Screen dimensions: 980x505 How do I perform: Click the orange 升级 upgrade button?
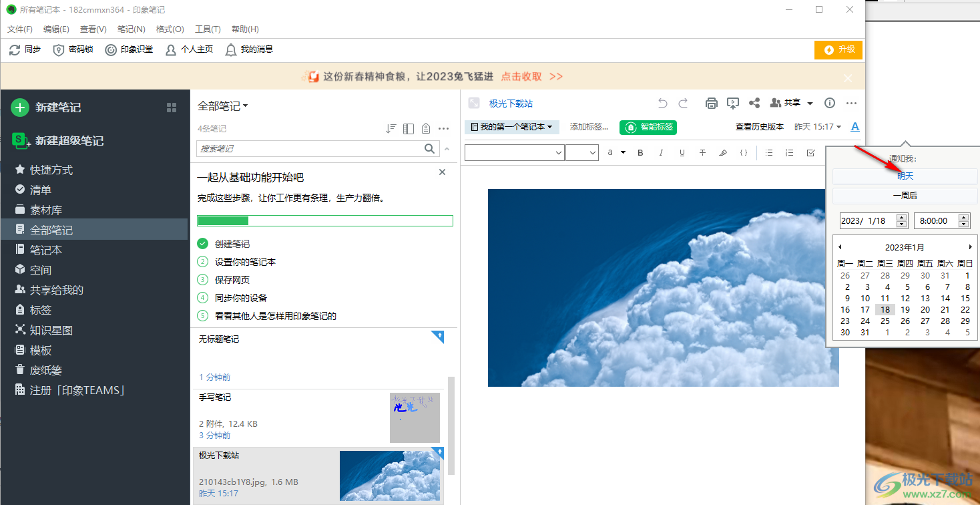pos(838,49)
